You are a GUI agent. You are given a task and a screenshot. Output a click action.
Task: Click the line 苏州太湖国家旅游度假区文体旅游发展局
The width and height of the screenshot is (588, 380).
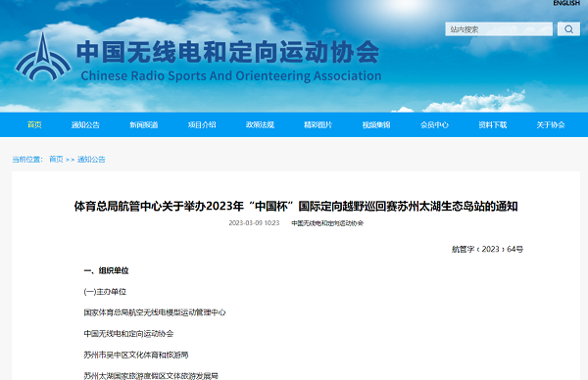click(x=151, y=375)
